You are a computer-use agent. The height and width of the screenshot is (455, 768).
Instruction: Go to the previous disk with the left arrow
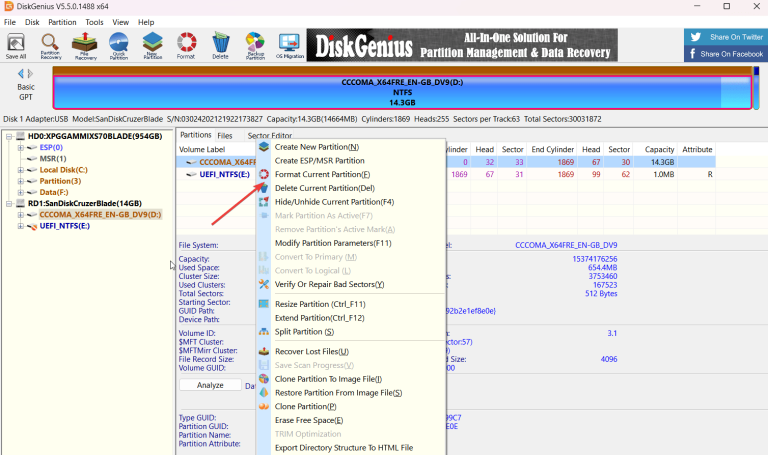21,73
